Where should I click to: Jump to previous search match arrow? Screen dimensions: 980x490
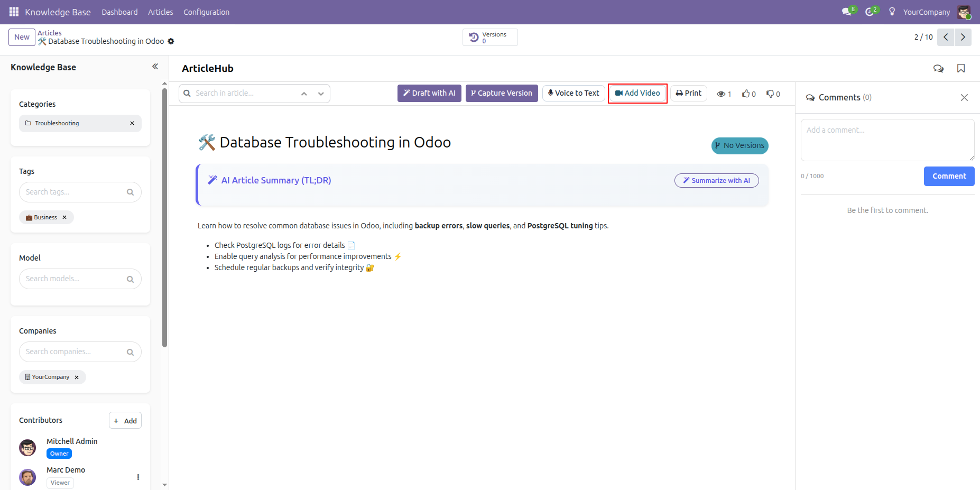click(304, 94)
